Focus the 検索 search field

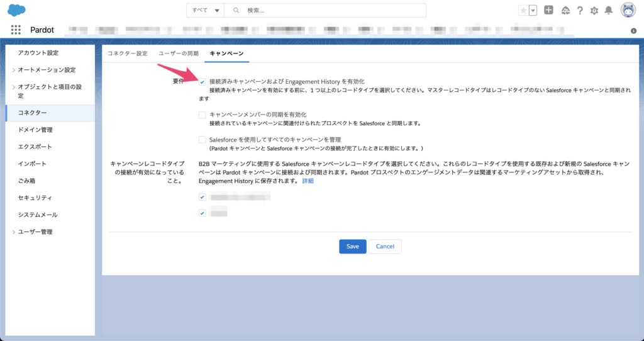click(325, 10)
